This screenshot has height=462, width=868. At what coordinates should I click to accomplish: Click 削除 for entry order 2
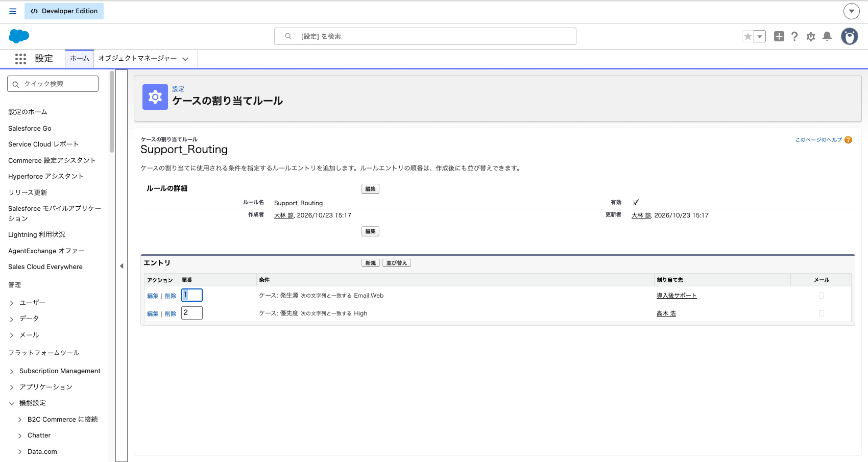click(171, 314)
